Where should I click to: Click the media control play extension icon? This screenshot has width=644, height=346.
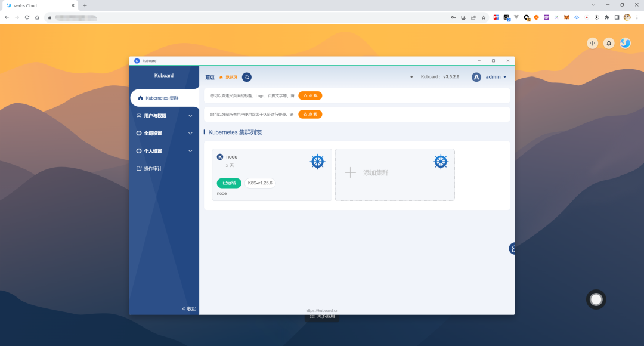tap(597, 17)
